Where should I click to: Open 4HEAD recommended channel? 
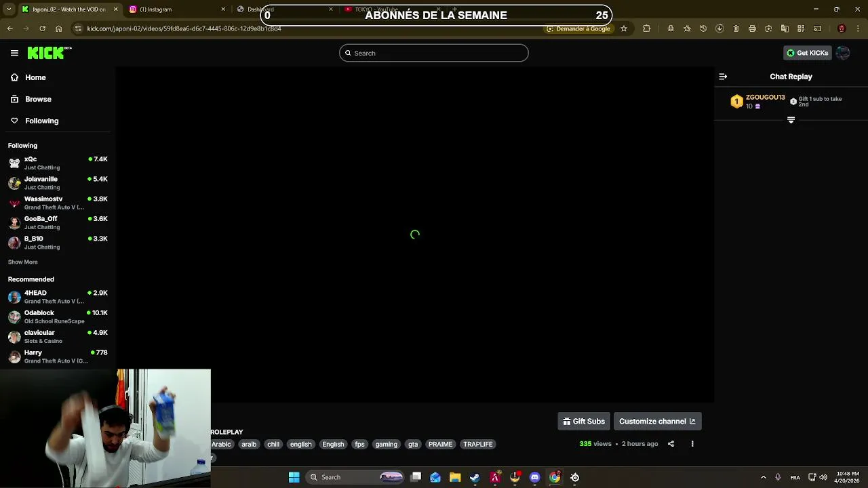pyautogui.click(x=58, y=297)
